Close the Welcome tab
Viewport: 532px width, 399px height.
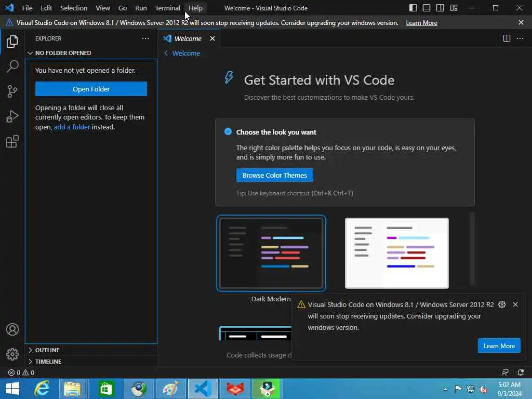coord(212,38)
